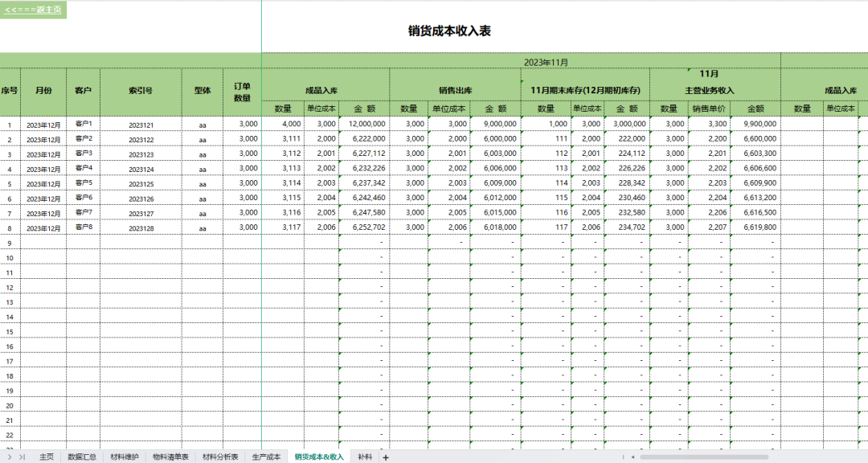Click cell 客户1

(84, 124)
